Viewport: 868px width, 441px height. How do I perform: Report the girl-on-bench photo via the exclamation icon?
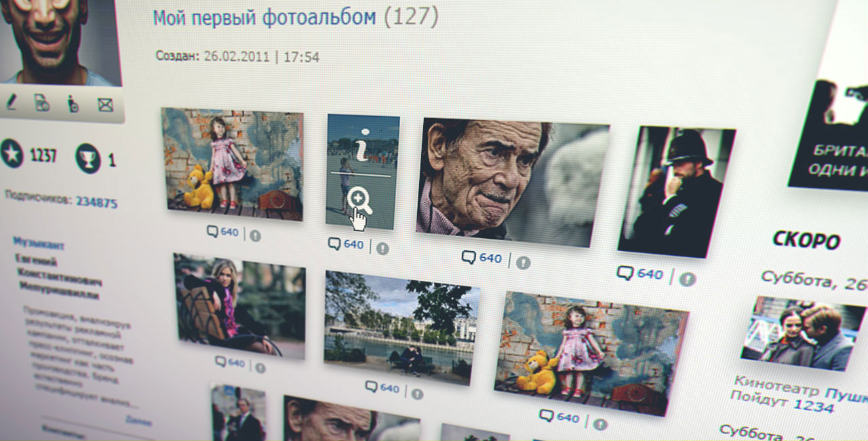click(x=260, y=367)
